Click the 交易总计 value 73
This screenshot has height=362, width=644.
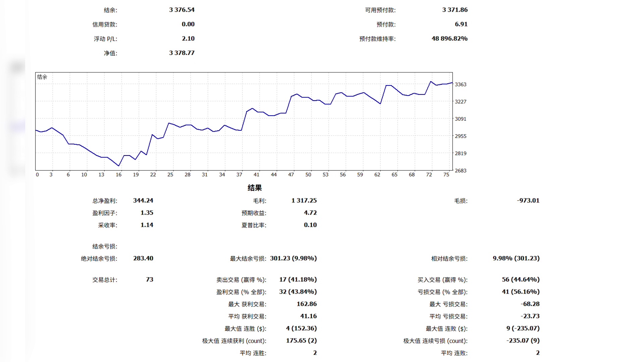point(150,280)
